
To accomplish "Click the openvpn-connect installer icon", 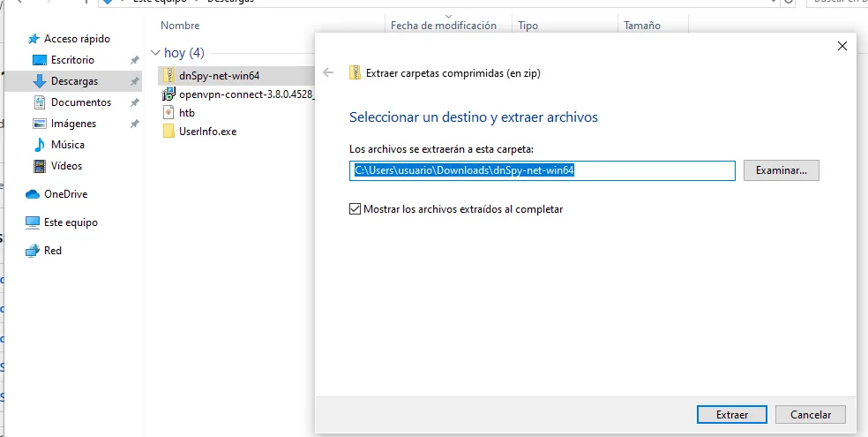I will tap(168, 94).
